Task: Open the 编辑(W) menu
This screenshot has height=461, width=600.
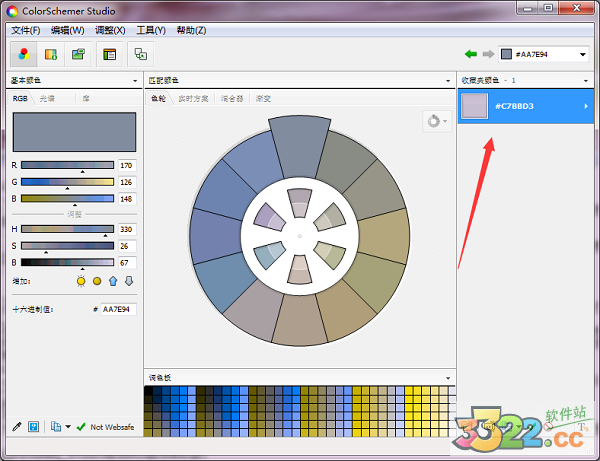Action: [67, 30]
